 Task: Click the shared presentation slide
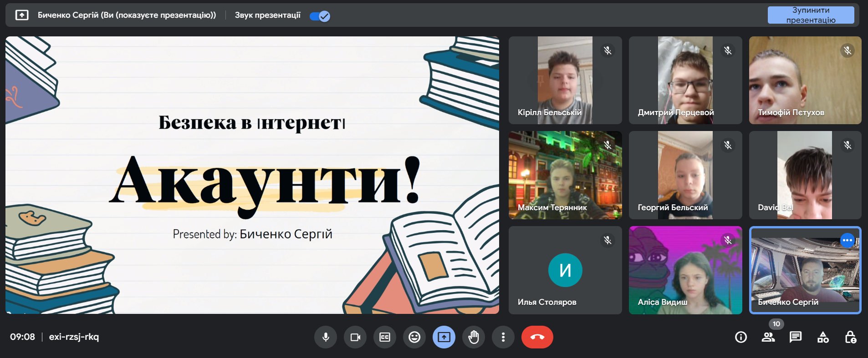[x=252, y=175]
